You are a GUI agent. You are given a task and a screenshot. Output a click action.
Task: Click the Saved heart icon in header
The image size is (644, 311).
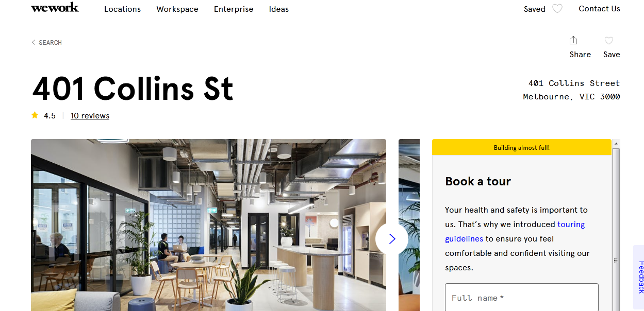coord(557,9)
